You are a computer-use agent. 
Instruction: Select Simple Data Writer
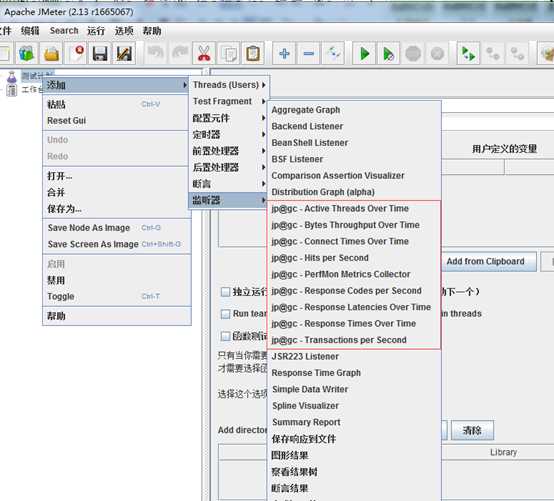pos(354,389)
